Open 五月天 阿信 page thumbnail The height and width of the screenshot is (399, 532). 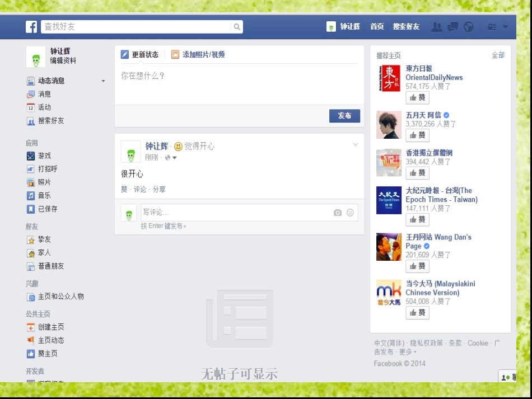tap(389, 125)
